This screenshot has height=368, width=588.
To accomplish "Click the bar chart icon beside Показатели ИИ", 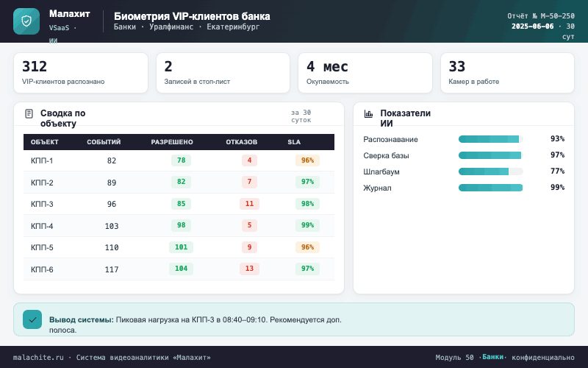I will pyautogui.click(x=369, y=113).
